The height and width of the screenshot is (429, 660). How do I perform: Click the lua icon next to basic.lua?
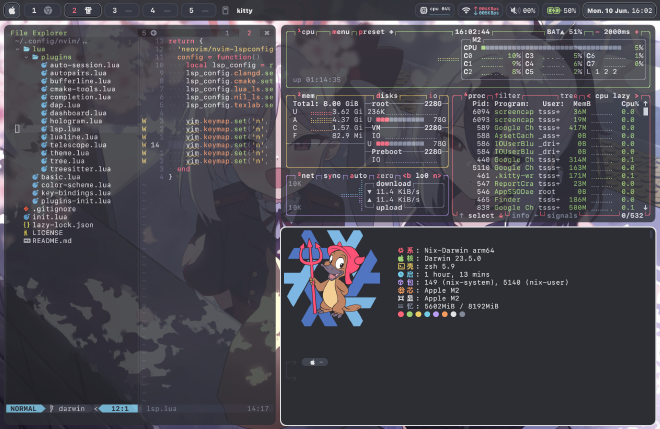point(35,177)
